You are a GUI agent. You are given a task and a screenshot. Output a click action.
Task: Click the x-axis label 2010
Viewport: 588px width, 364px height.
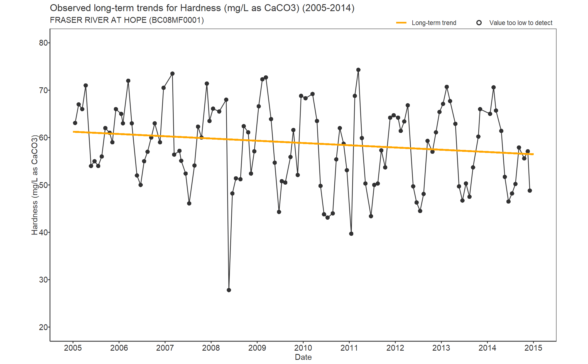[x=303, y=348]
